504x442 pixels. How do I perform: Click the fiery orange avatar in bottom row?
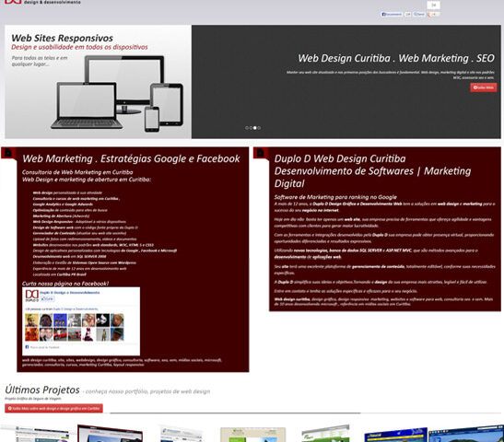(32, 334)
